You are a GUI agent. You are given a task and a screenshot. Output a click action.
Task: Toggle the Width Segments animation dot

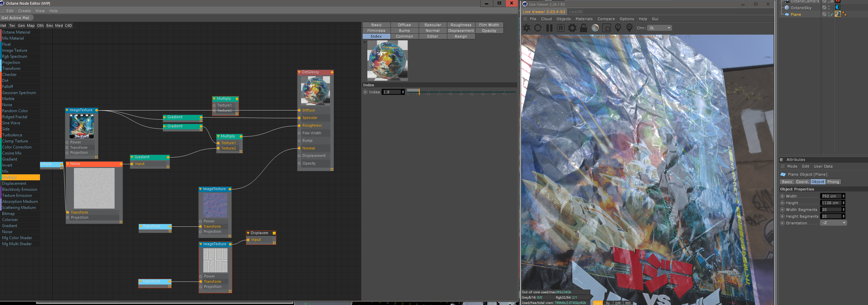click(x=782, y=210)
